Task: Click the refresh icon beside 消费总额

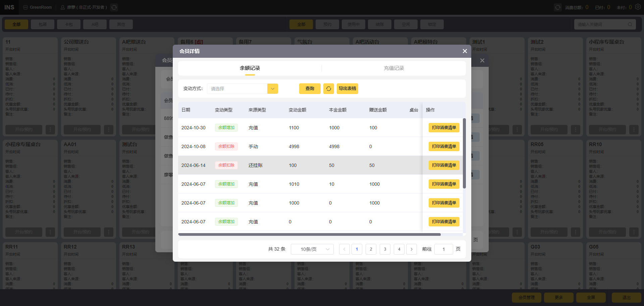Action: (x=557, y=7)
